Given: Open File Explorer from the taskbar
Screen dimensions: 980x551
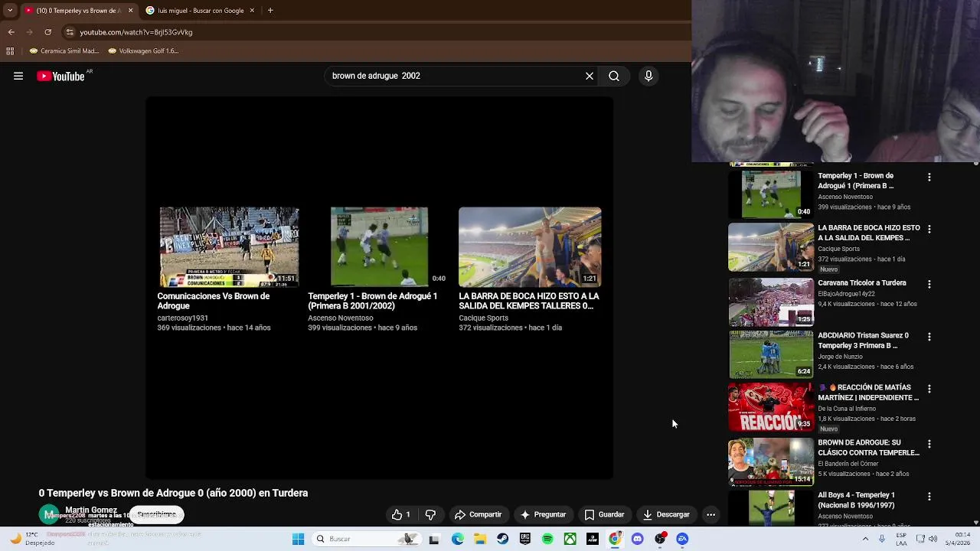Looking at the screenshot, I should pos(480,539).
